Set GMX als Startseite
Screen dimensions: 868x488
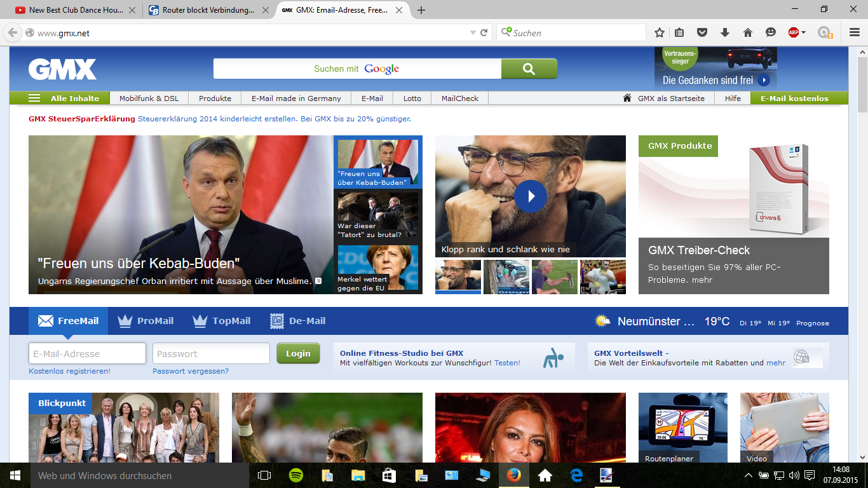pyautogui.click(x=663, y=98)
